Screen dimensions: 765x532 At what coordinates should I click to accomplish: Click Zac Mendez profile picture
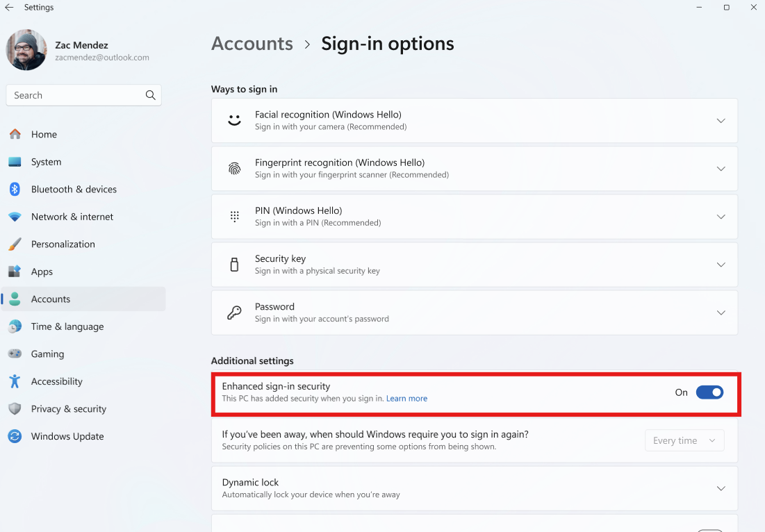pyautogui.click(x=26, y=50)
